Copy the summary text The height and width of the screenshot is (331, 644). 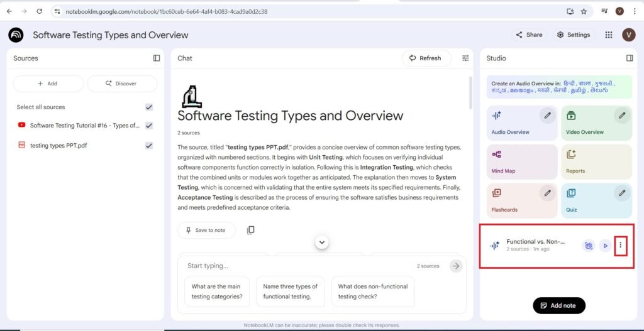250,231
